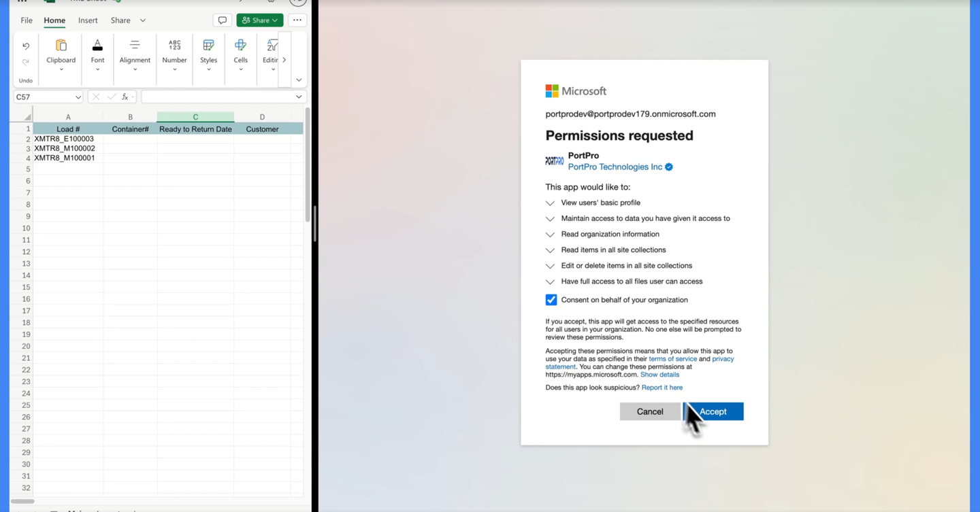980x512 pixels.
Task: Click the formula bar cancel X icon
Action: pos(96,97)
